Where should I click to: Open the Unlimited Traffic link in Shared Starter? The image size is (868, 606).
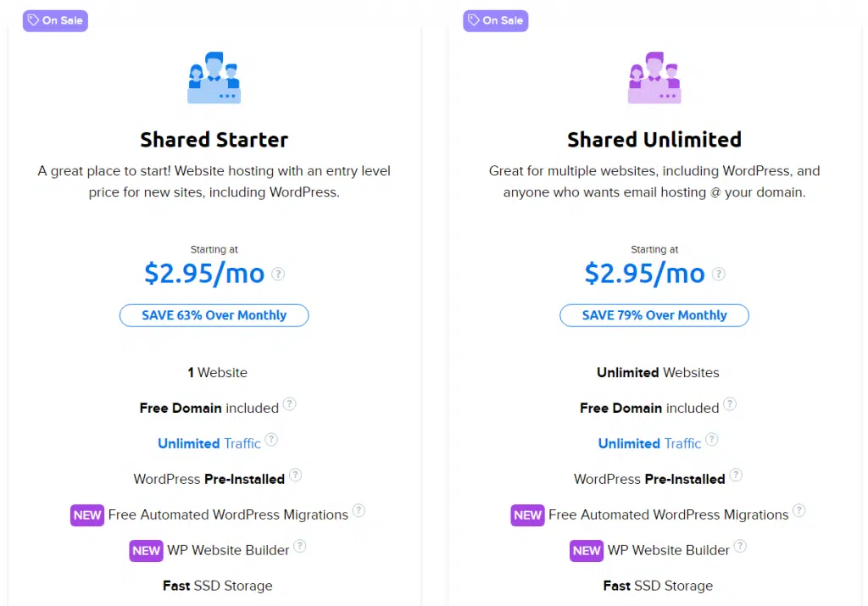coord(209,443)
